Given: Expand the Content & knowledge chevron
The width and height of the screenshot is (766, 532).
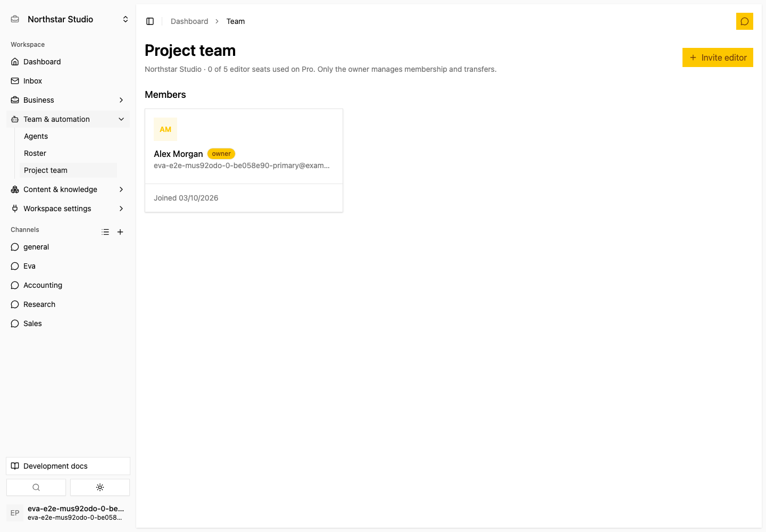Looking at the screenshot, I should pos(121,189).
